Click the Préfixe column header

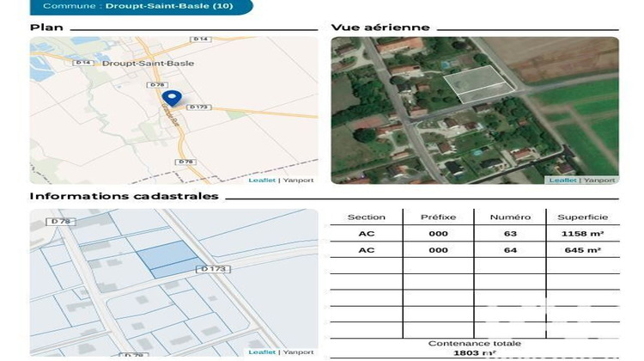438,217
